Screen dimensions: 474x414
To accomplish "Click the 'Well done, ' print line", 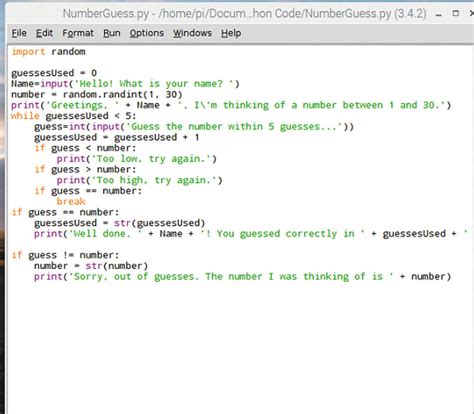I will tap(252, 234).
